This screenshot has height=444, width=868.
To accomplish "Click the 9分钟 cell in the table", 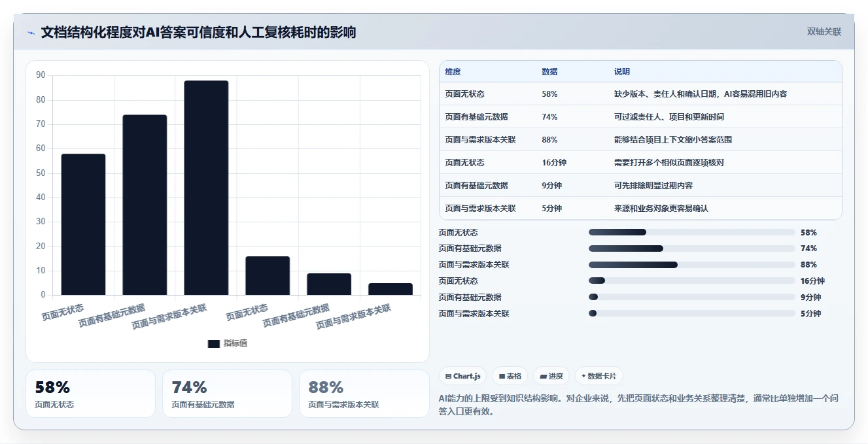I will click(551, 186).
